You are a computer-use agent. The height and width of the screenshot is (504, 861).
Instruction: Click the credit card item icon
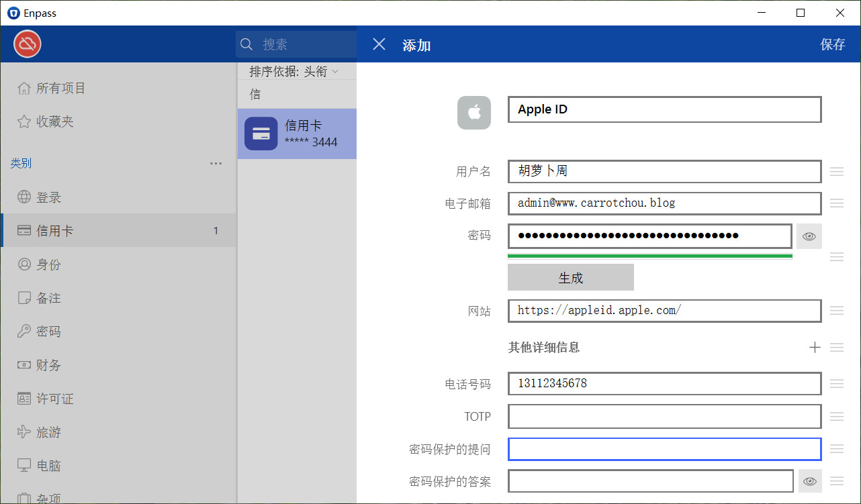[x=261, y=134]
